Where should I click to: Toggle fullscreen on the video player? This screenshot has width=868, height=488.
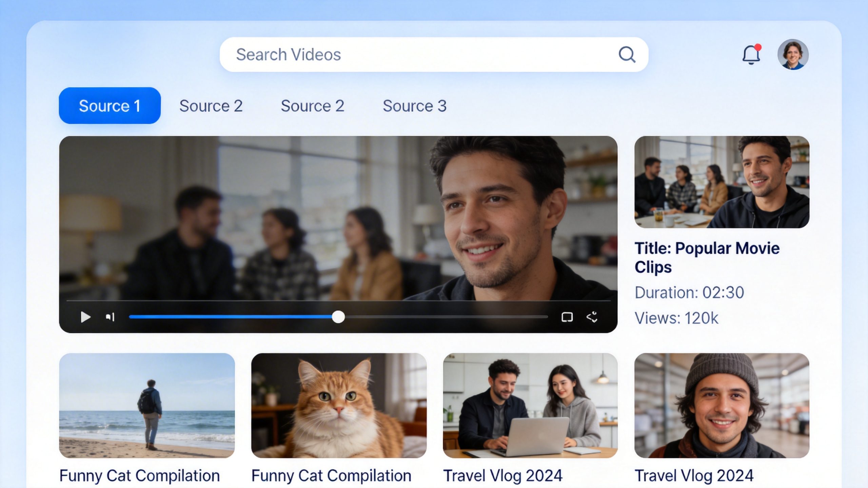[x=567, y=317]
